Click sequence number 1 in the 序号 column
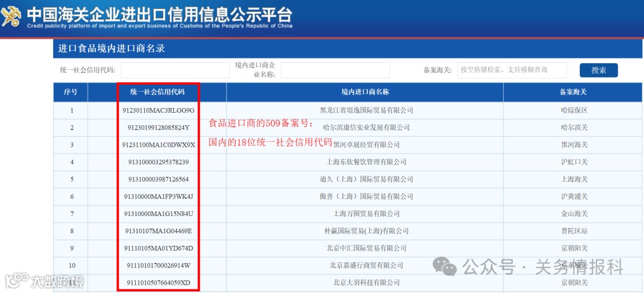The height and width of the screenshot is (293, 644). [72, 110]
